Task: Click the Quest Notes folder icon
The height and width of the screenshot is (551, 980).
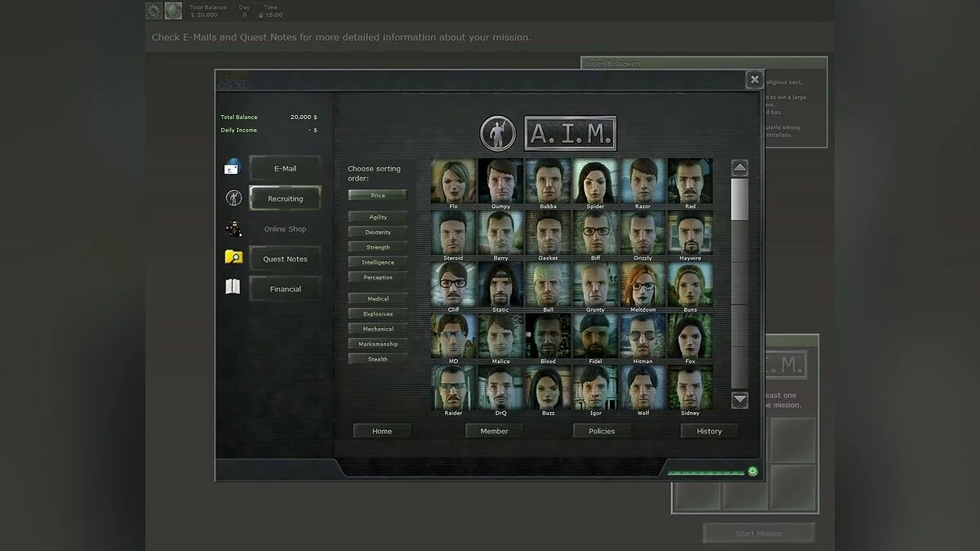Action: 234,257
